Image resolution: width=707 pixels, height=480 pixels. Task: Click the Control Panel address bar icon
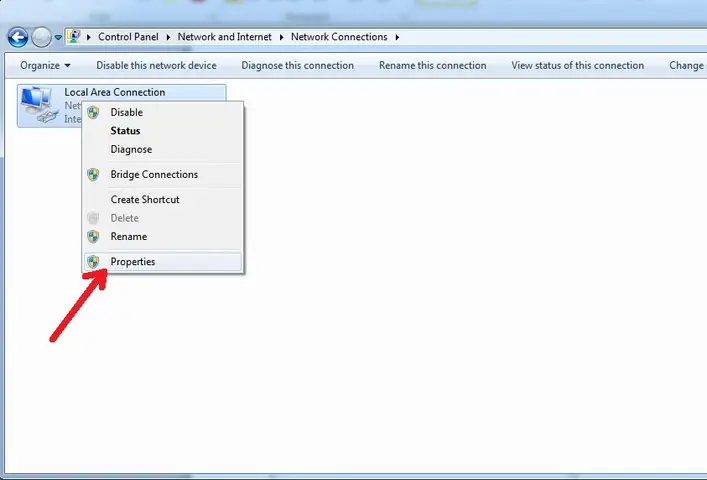pyautogui.click(x=74, y=37)
